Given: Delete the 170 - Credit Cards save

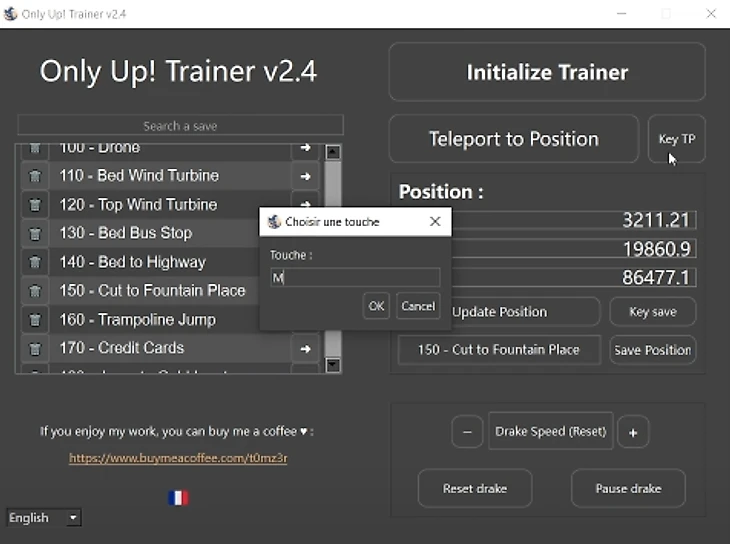Looking at the screenshot, I should (35, 349).
